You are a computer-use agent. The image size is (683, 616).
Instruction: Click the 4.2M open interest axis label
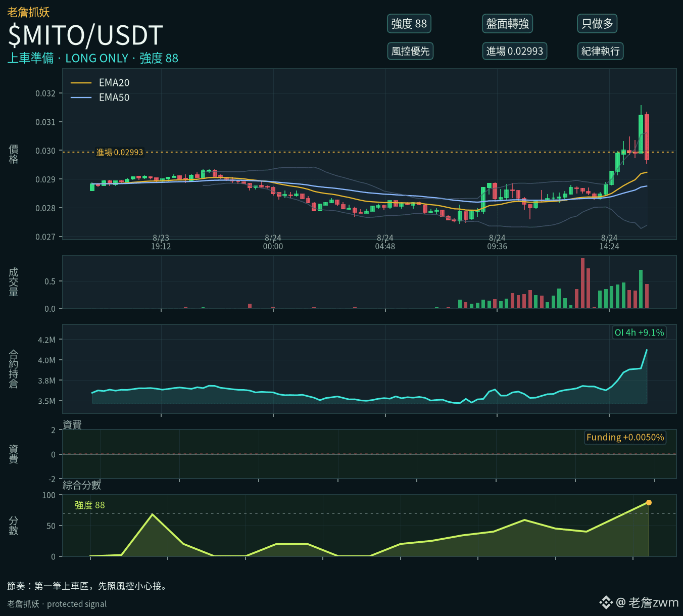coord(46,340)
